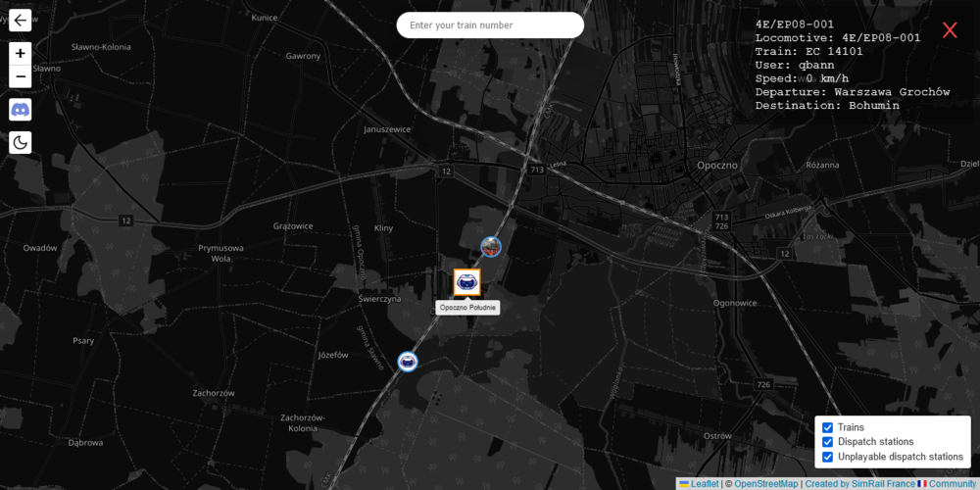Viewport: 980px width, 490px height.
Task: Click 'Departure: Warszawa Grochów' info line
Action: (x=853, y=92)
